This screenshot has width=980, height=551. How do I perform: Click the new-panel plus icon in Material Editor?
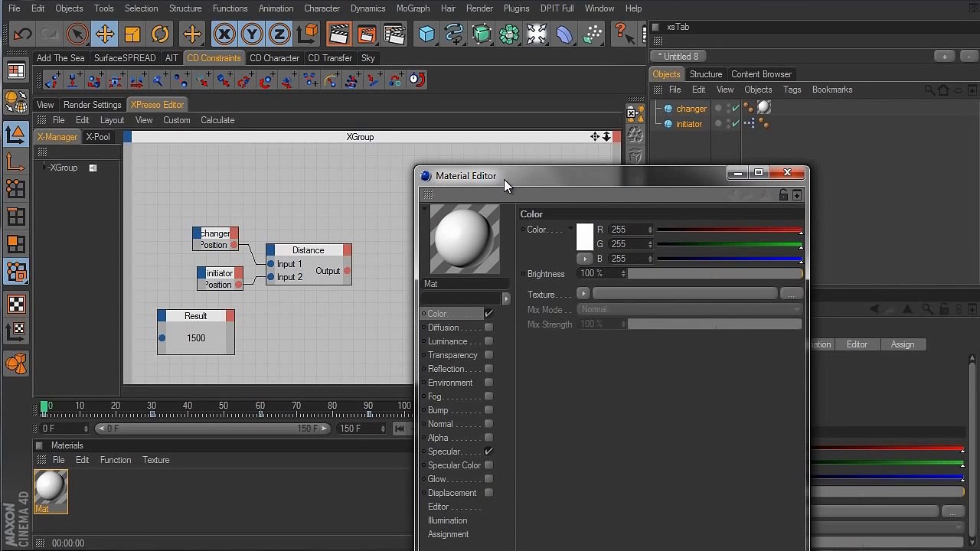point(797,195)
